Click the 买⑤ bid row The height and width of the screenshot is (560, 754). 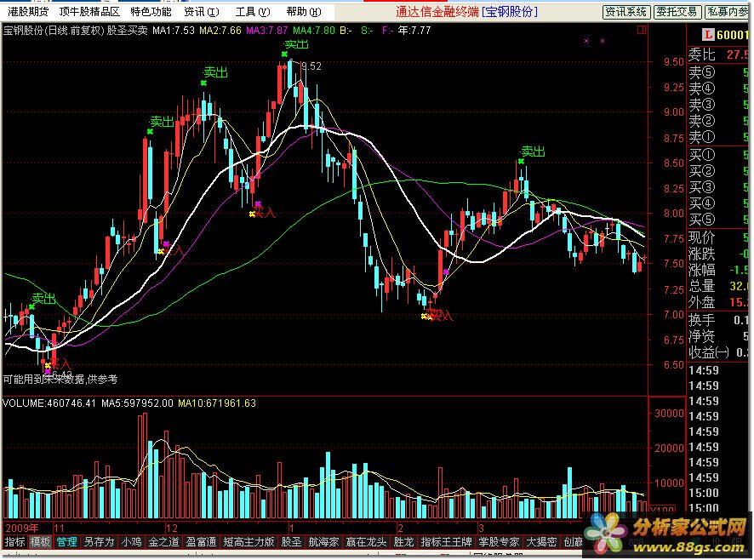tap(718, 220)
